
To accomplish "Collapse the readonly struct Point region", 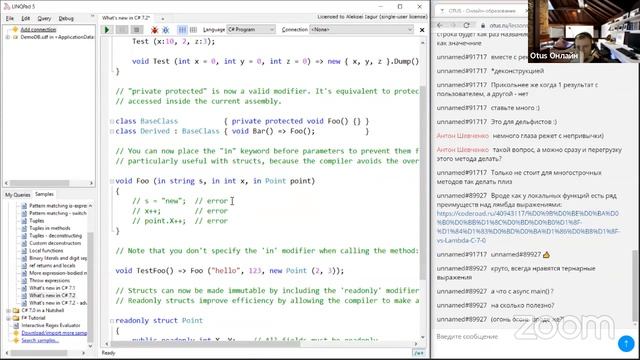I will point(112,321).
